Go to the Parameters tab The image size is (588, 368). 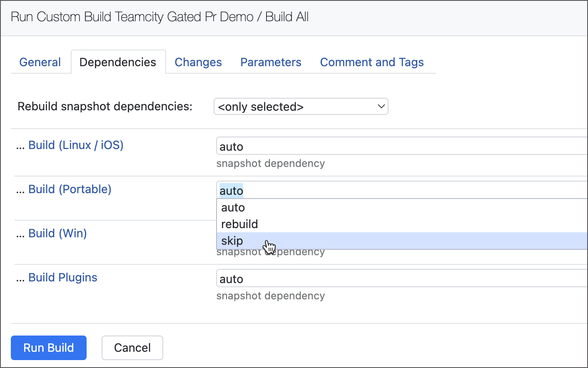point(271,62)
